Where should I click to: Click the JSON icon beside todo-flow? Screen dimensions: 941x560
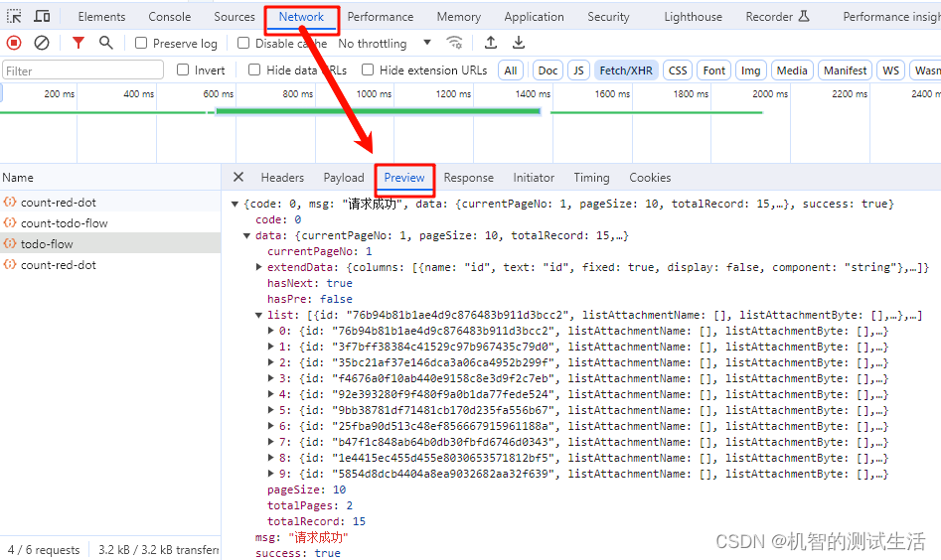[10, 243]
